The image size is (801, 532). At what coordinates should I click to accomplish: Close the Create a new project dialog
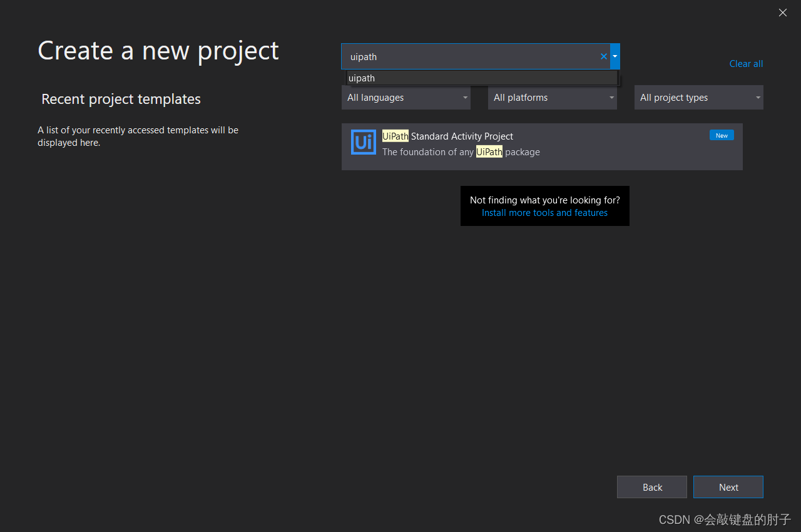[783, 13]
